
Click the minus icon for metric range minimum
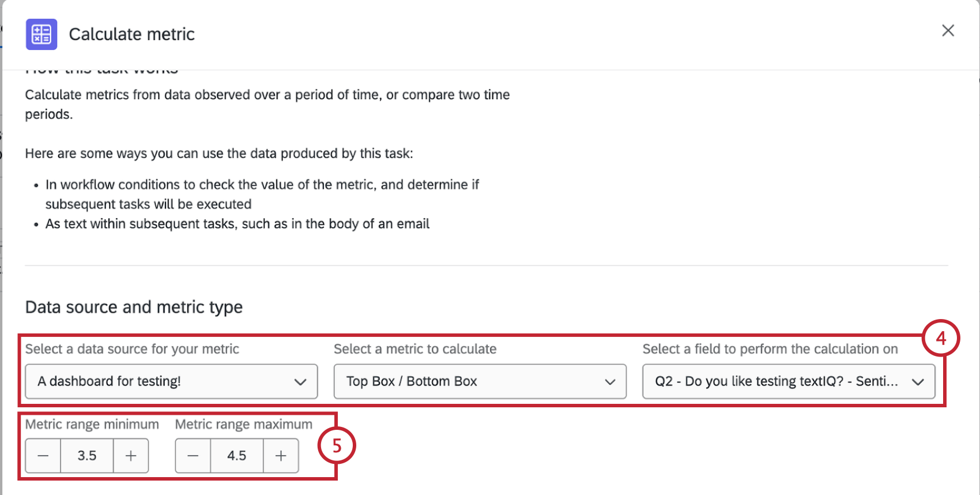point(43,455)
